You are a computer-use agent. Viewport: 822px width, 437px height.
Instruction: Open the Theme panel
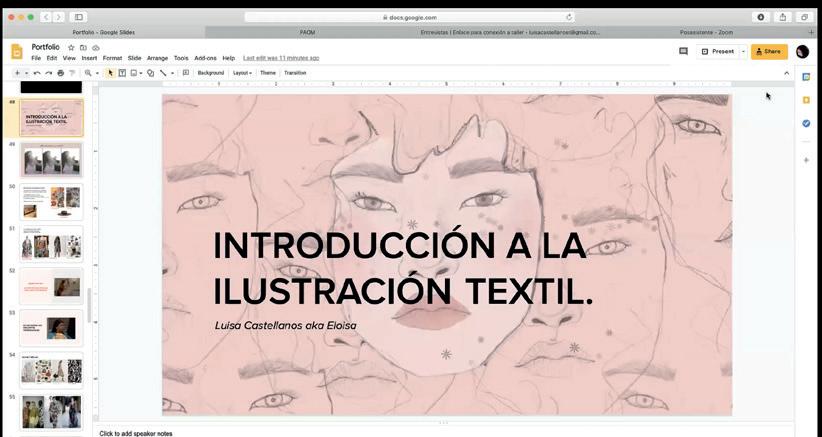[268, 73]
